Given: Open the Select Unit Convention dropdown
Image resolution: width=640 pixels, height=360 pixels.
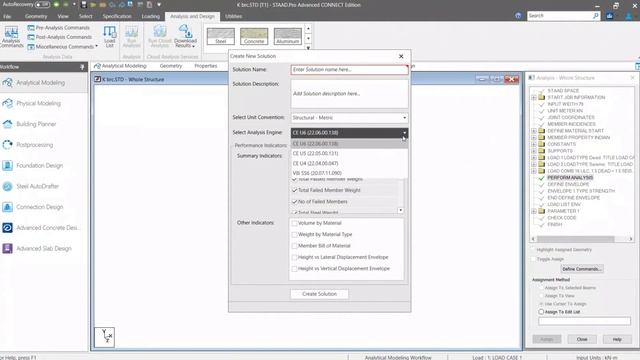Looking at the screenshot, I should click(349, 118).
